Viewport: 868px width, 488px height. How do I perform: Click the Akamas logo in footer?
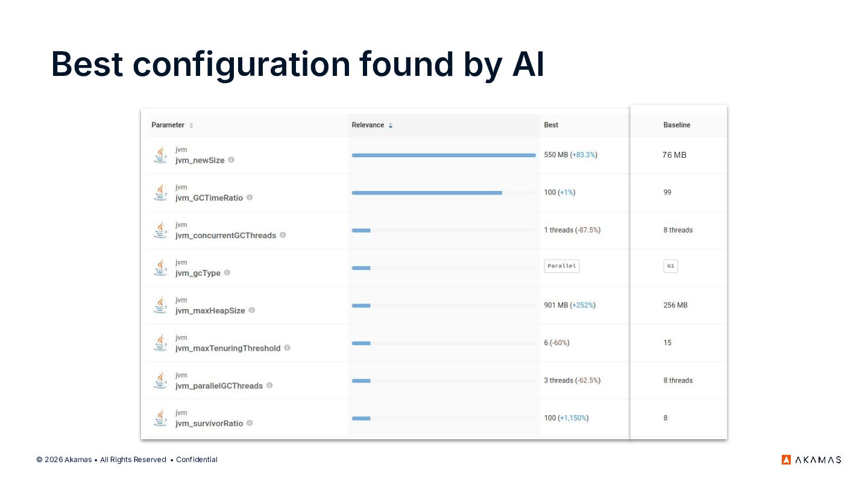pyautogui.click(x=811, y=460)
